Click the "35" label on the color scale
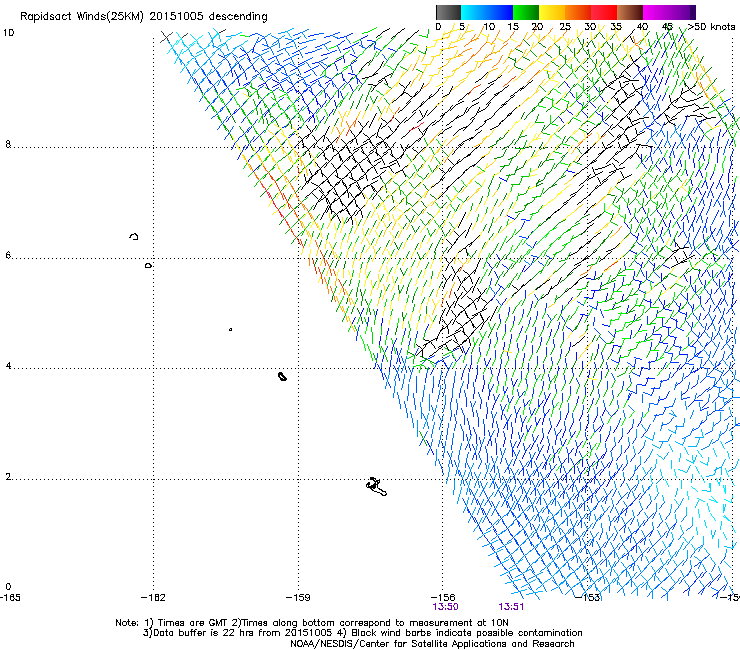Screen dimensions: 740x650 (x=616, y=27)
